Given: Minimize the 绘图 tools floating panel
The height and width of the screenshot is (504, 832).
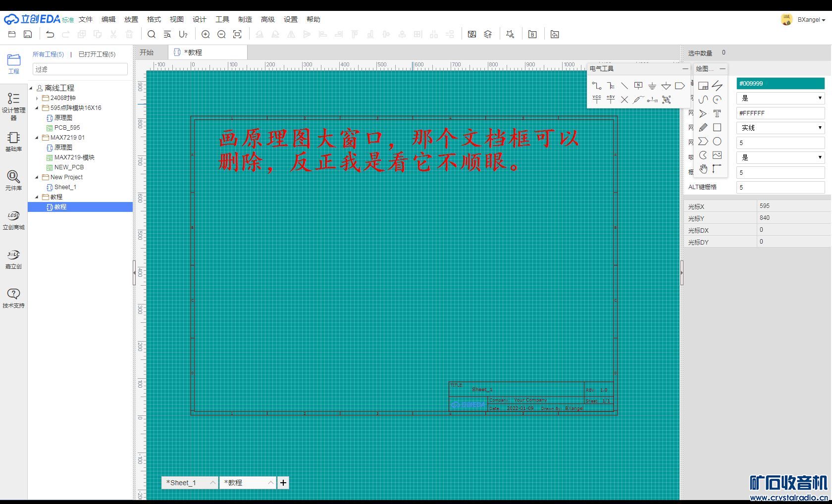Looking at the screenshot, I should [723, 69].
